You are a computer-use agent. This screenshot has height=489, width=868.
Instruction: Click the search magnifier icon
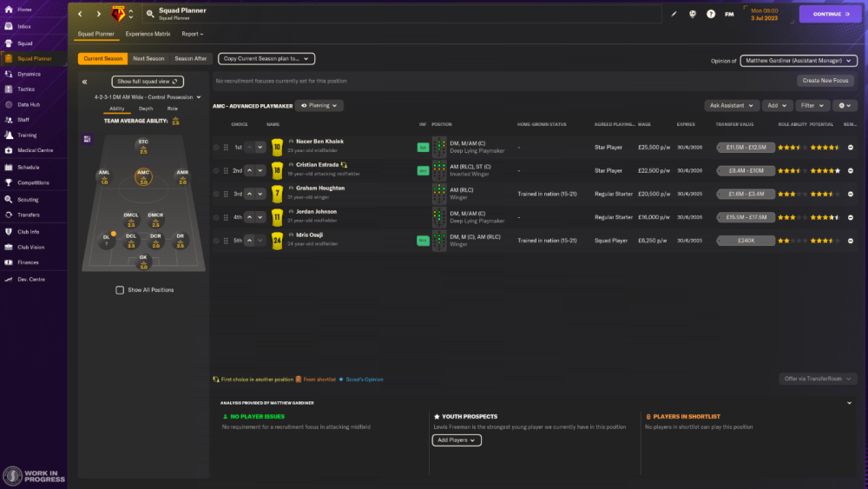150,14
